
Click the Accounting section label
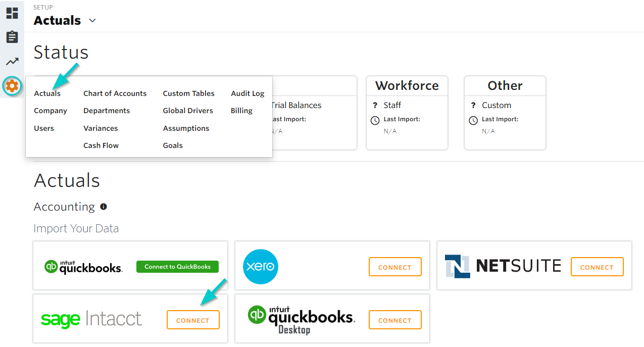coord(64,207)
